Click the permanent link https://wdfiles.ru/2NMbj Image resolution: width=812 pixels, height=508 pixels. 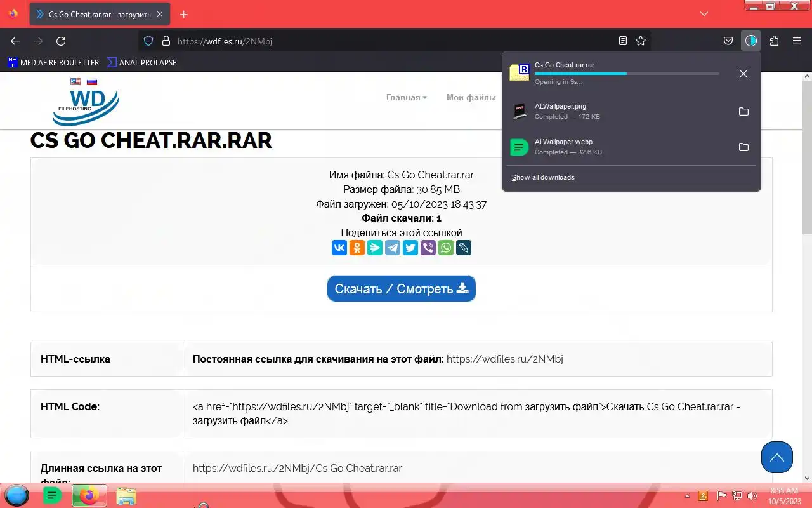coord(505,359)
